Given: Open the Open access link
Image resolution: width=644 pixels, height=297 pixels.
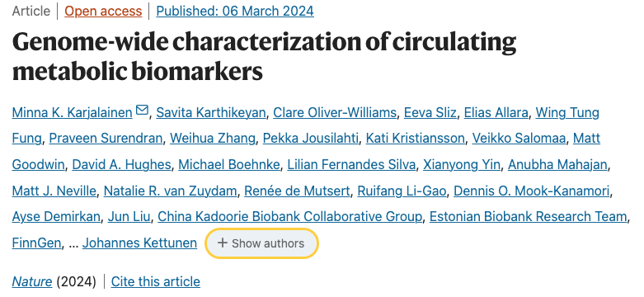Looking at the screenshot, I should click(x=103, y=11).
